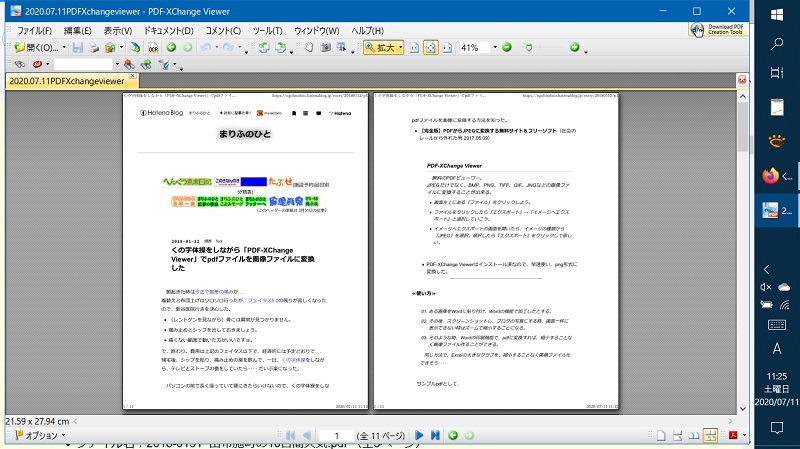This screenshot has height=449, width=800.
Task: Select Continuous Facing layout icon
Action: (x=710, y=435)
